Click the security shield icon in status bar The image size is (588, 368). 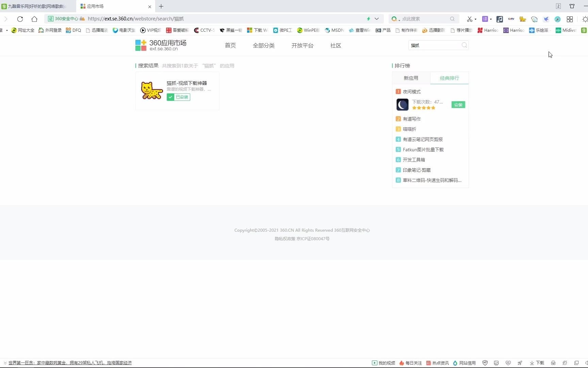(485, 363)
